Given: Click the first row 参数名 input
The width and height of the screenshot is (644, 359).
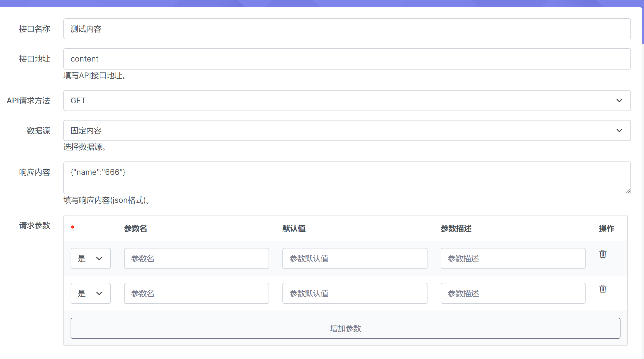Looking at the screenshot, I should (196, 258).
